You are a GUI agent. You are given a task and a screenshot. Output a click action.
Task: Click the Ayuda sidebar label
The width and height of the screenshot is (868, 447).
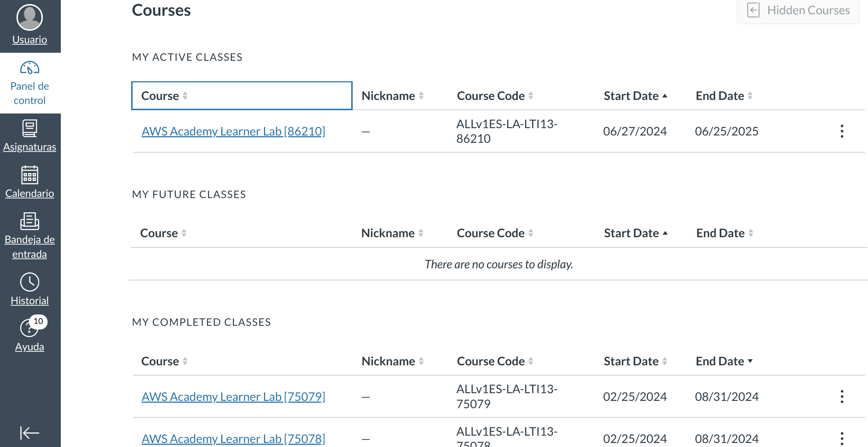point(30,347)
